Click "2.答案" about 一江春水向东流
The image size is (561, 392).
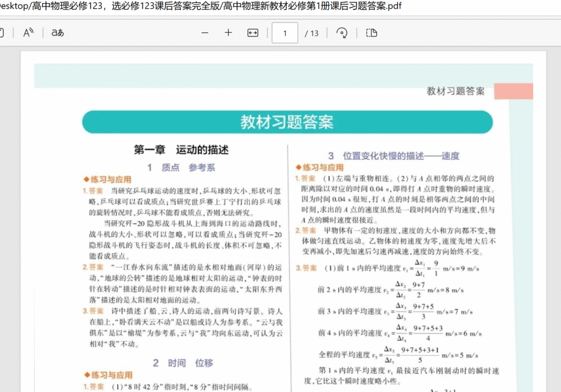(93, 267)
